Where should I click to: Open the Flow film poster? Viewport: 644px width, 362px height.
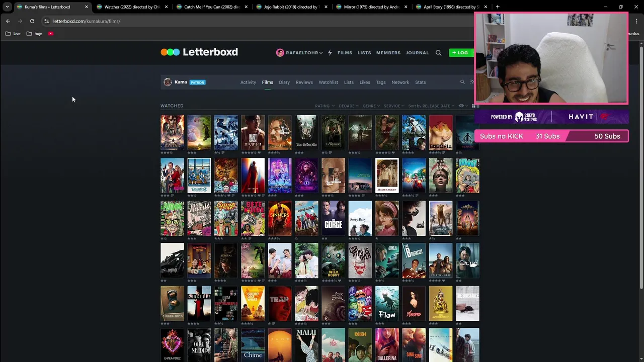pos(387,304)
